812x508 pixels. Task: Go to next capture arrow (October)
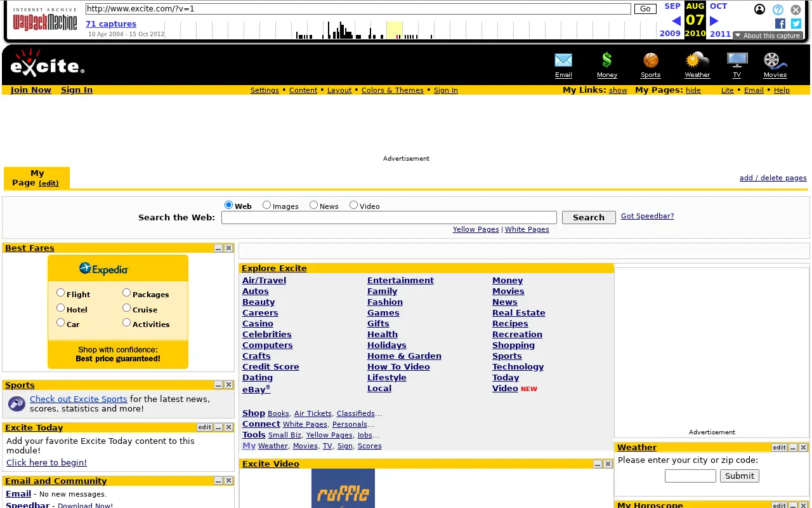tap(714, 21)
